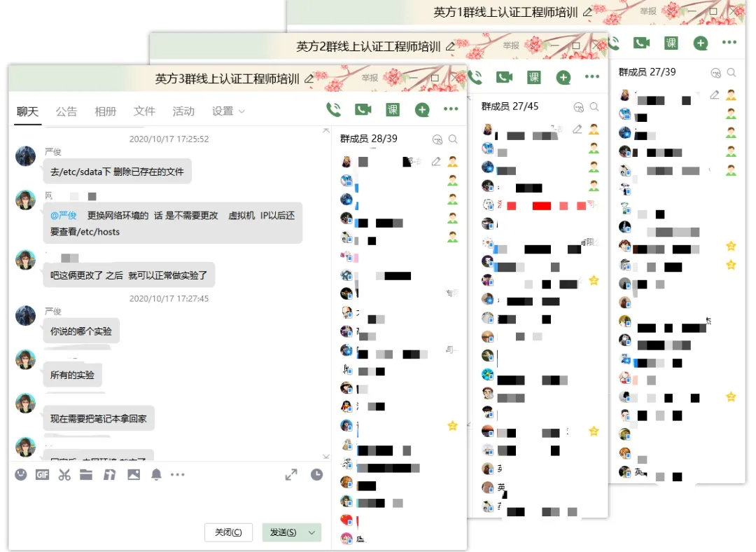This screenshot has height=552, width=756.
Task: Edit the 英方3群 group name pencil icon
Action: pos(309,78)
